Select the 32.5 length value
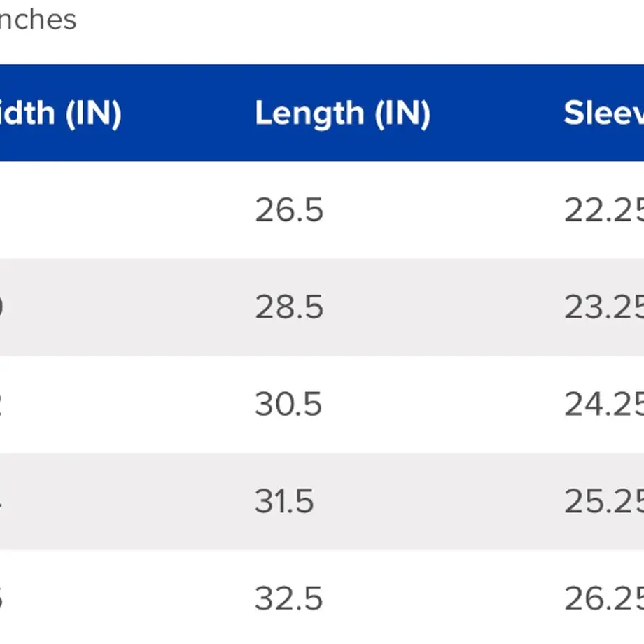This screenshot has width=644, height=644. (x=288, y=598)
